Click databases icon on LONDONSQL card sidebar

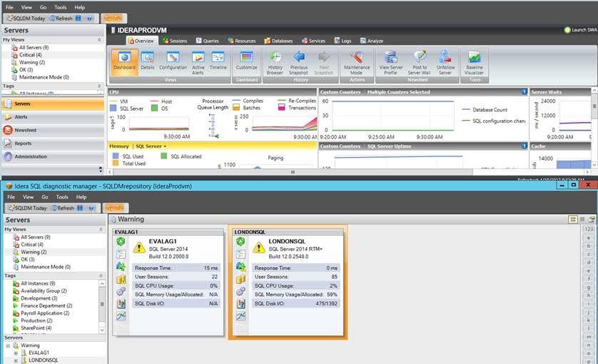pyautogui.click(x=240, y=279)
